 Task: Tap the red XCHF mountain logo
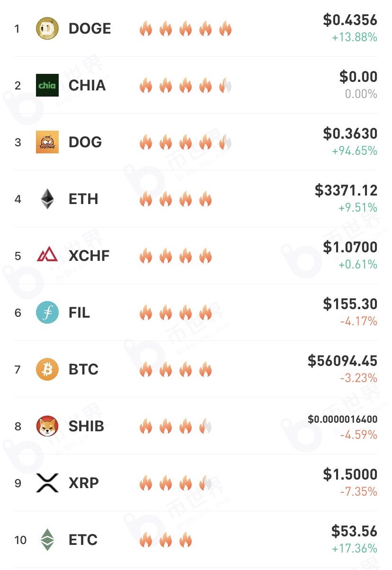point(47,256)
